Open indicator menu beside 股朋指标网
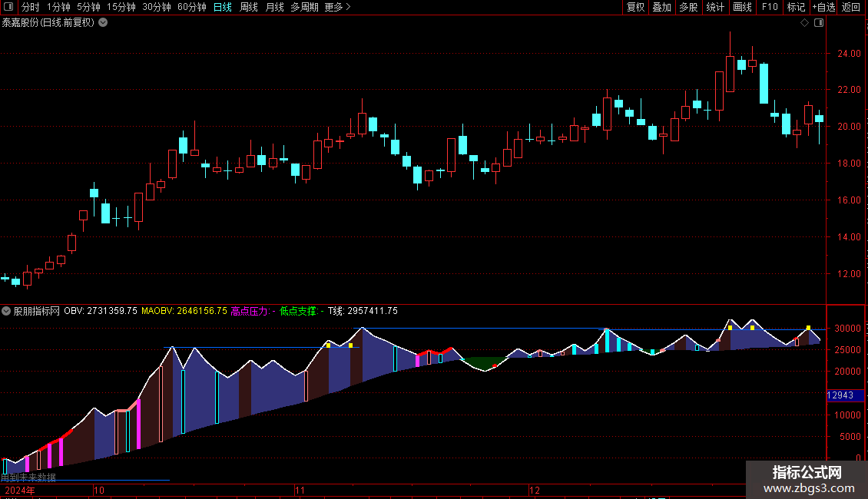Screen dimensions: 868x499 (6, 311)
